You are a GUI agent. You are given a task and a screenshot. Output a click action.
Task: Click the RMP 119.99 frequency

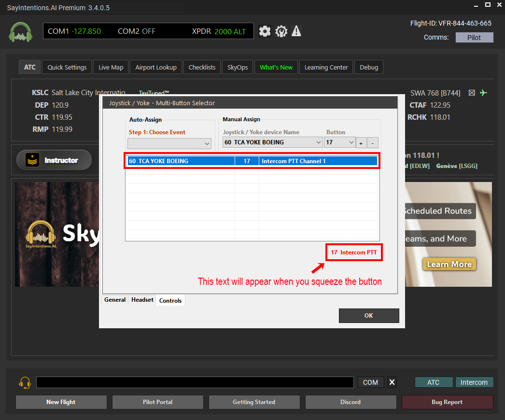pos(52,129)
